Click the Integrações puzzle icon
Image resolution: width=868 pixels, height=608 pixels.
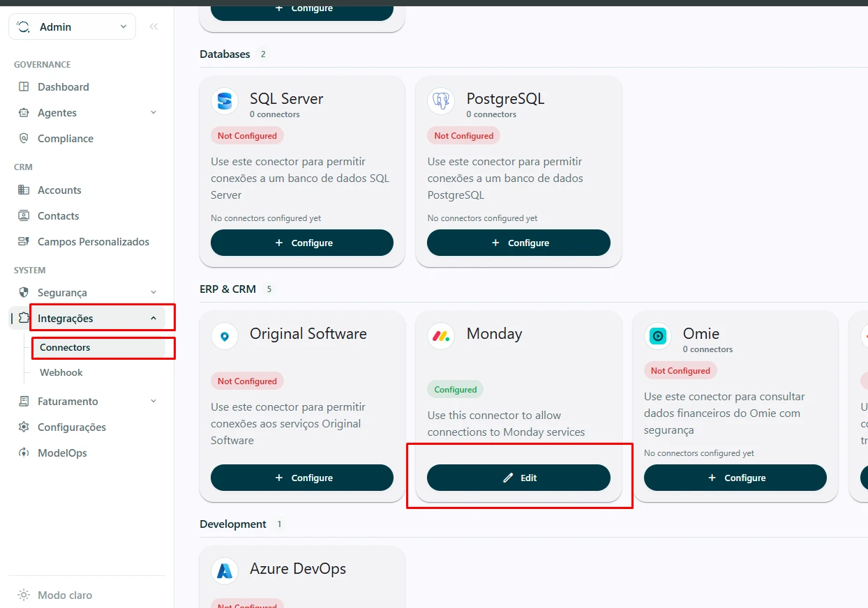24,319
